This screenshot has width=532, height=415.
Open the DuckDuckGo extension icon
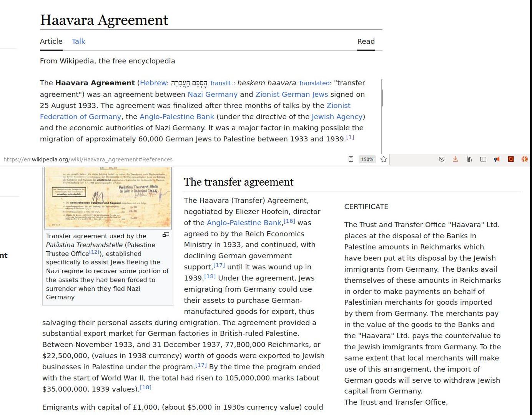coord(525,159)
